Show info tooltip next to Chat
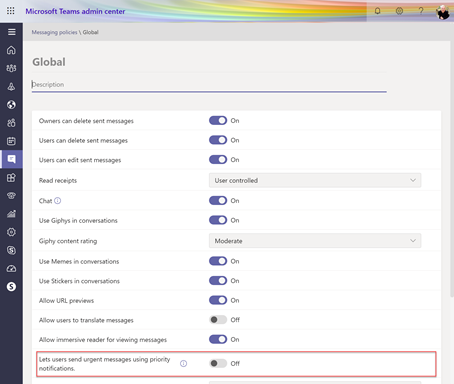Image resolution: width=454 pixels, height=384 pixels. (58, 201)
